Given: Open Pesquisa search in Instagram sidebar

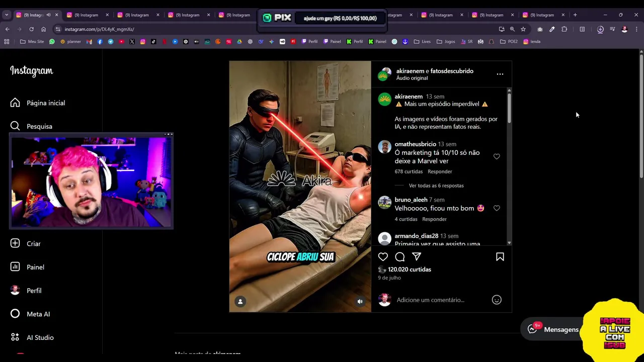Looking at the screenshot, I should 31,126.
